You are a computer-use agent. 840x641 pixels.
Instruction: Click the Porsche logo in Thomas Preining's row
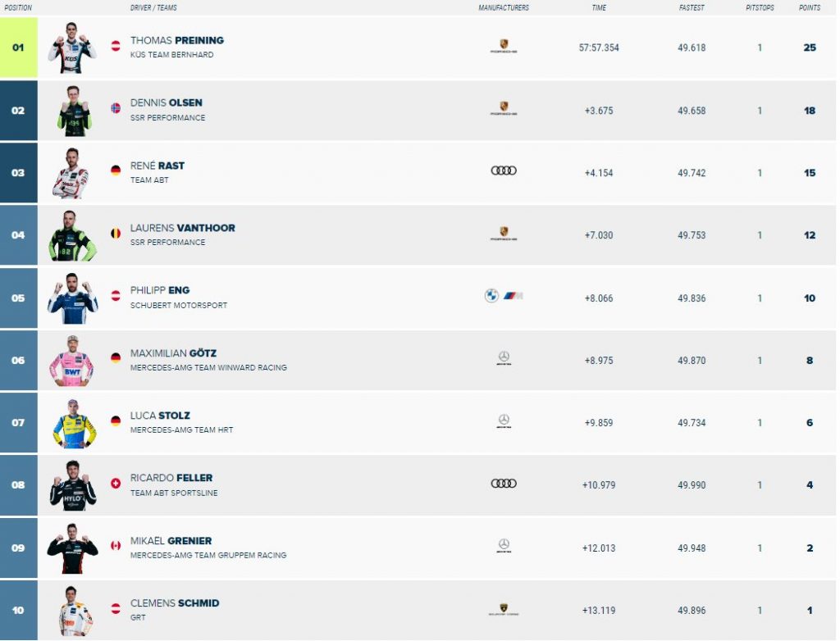click(x=504, y=47)
